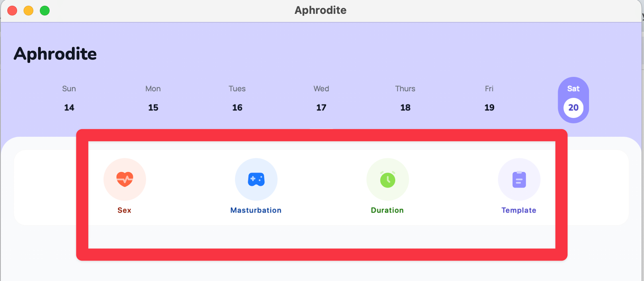
Task: Pick Fri 19 from the week
Action: 489,99
